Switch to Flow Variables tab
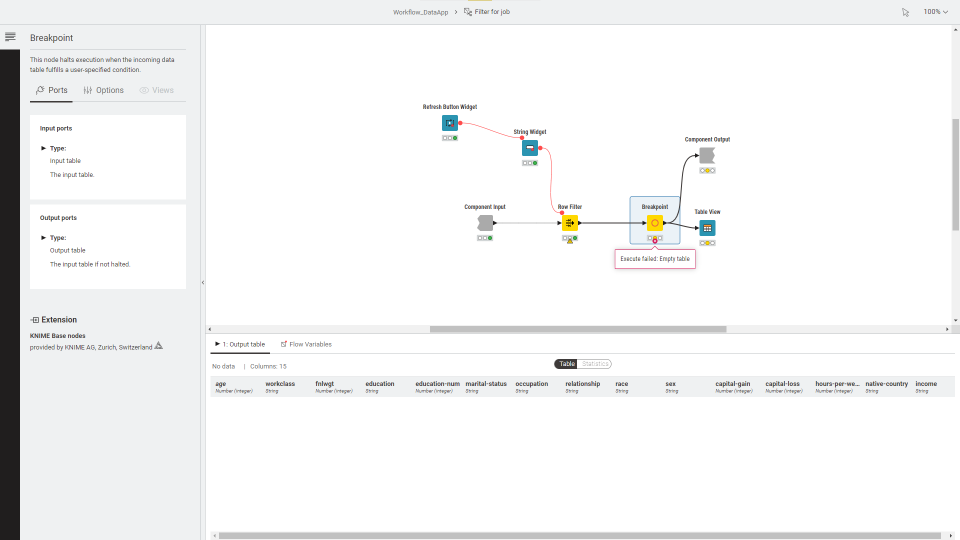The height and width of the screenshot is (540, 960). 306,344
